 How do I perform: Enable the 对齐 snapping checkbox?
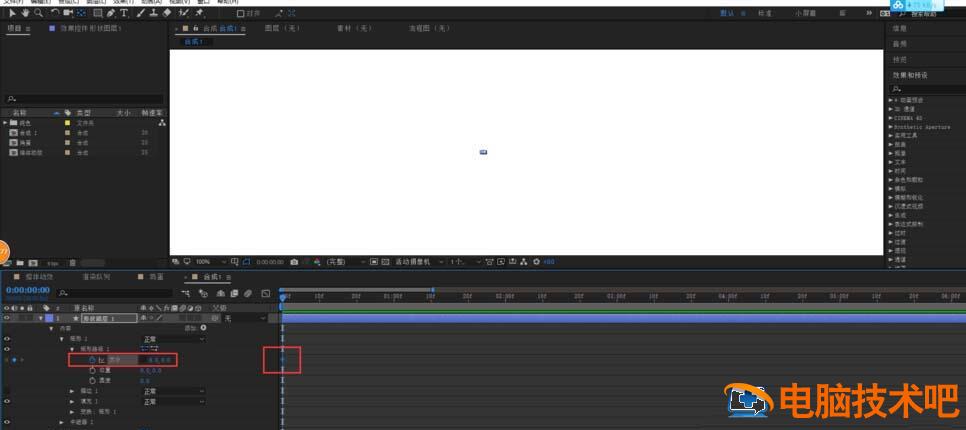click(x=240, y=13)
